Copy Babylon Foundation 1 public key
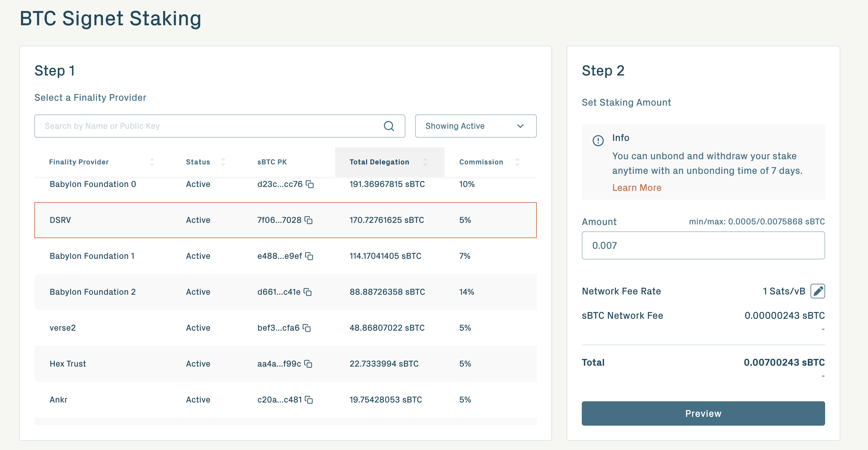Image resolution: width=868 pixels, height=450 pixels. click(309, 256)
